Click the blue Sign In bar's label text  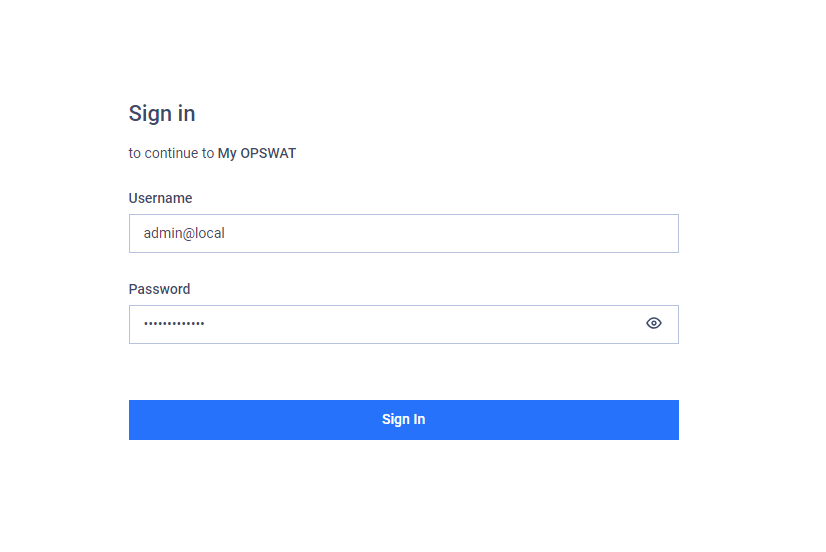click(x=404, y=419)
